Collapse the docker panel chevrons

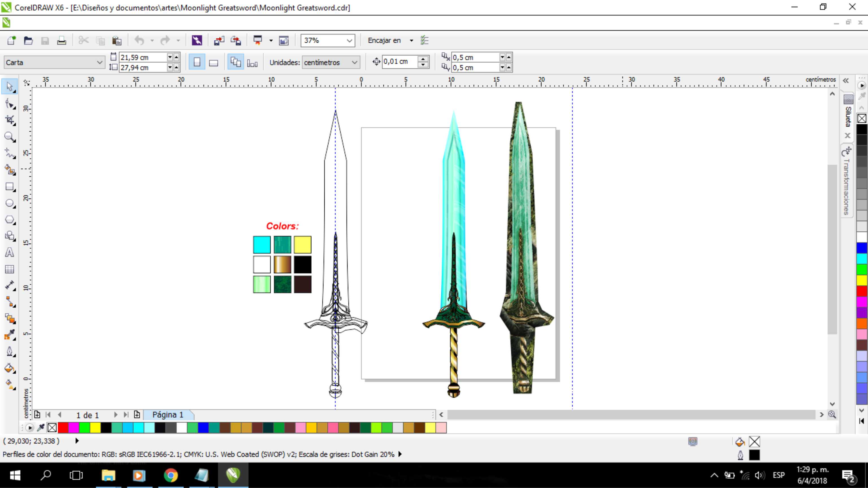coord(846,80)
